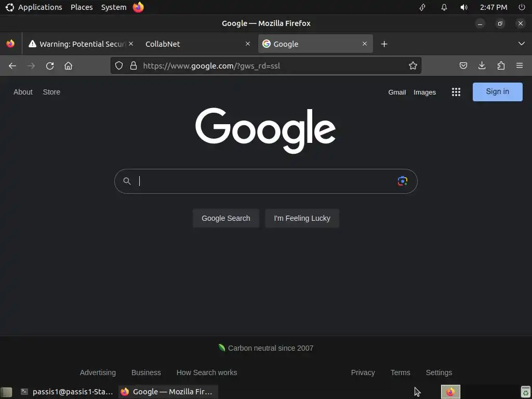Expand the list all tabs chevron
The height and width of the screenshot is (399, 532).
point(522,44)
